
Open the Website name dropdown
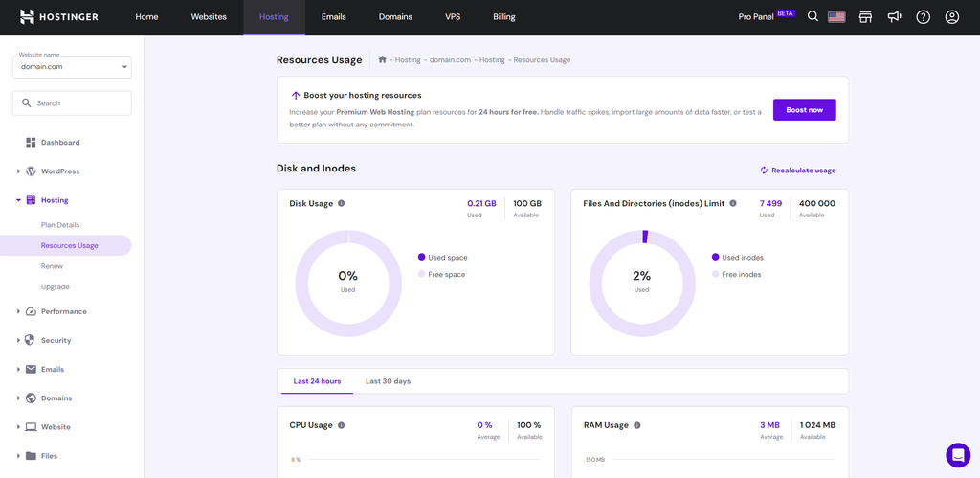coord(72,66)
